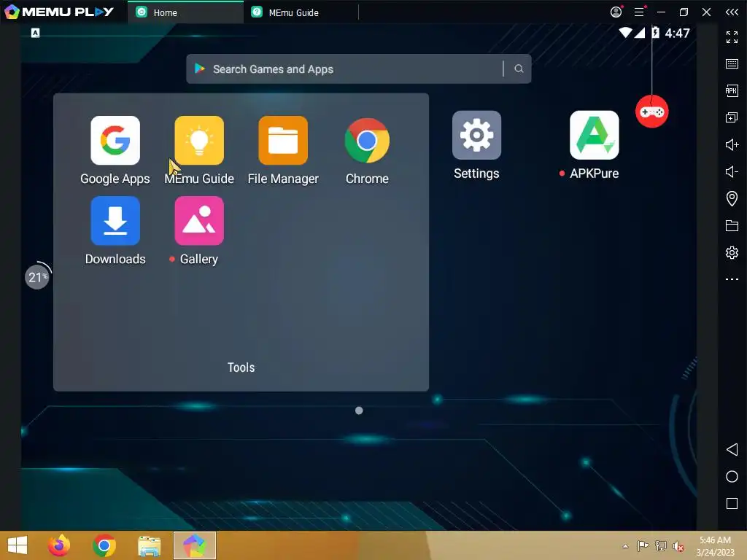Open the Gallery app
The image size is (747, 560).
coord(199,221)
